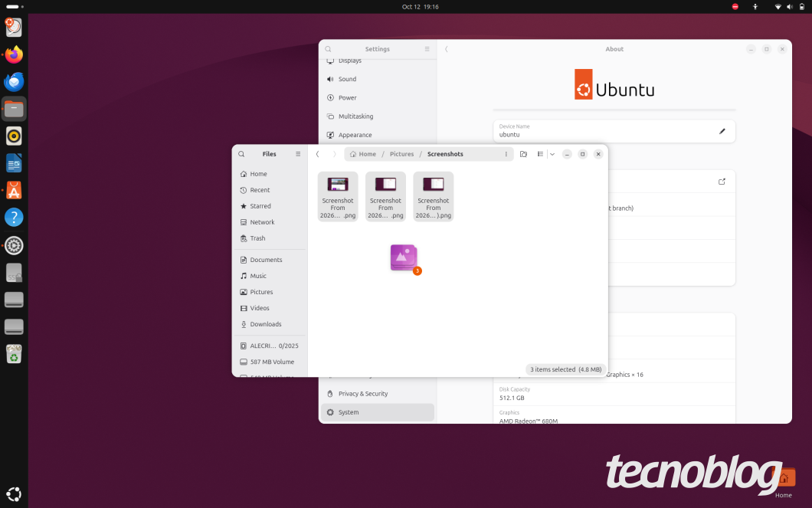
Task: Launch Thunderbird mail from the dock
Action: pyautogui.click(x=14, y=82)
